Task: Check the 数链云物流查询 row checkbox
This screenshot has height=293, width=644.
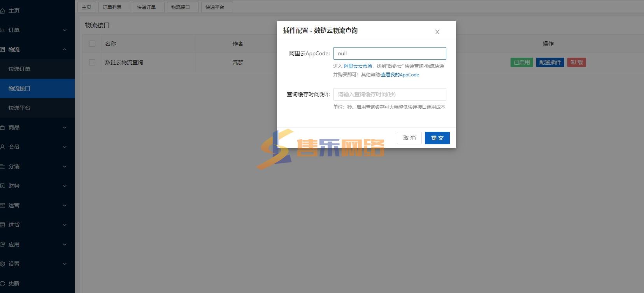Action: pos(92,62)
